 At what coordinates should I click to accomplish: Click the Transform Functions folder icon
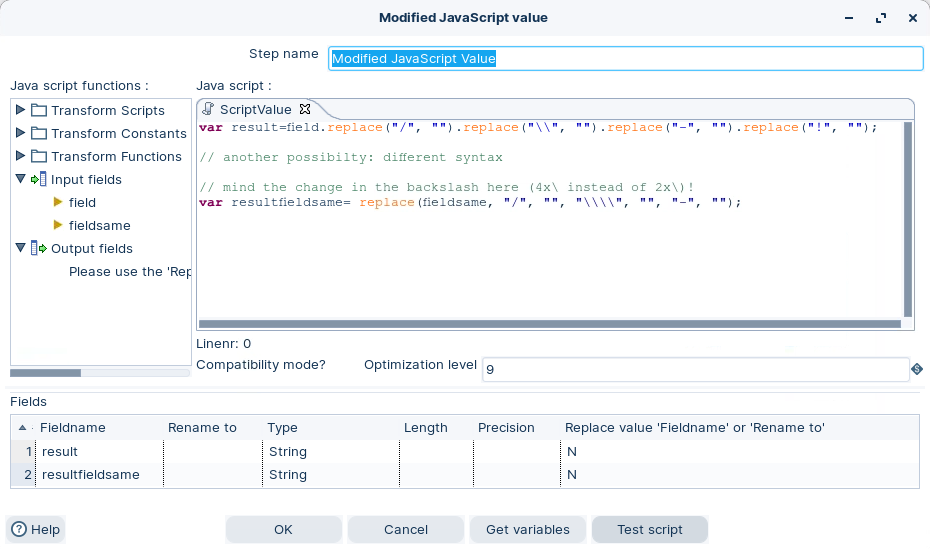(39, 156)
